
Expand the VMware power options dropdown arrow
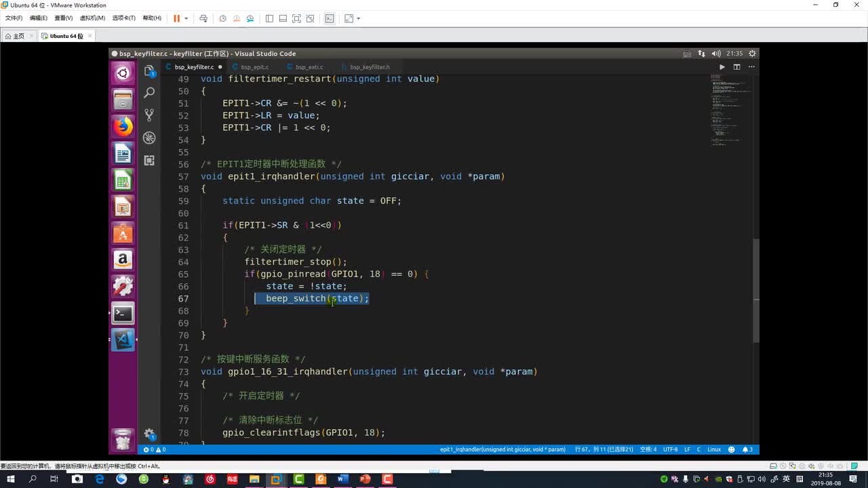click(186, 18)
